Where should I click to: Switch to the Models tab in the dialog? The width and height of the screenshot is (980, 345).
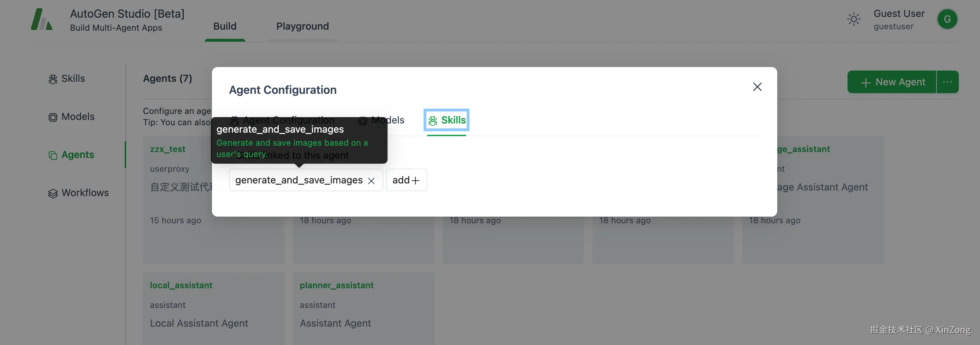pyautogui.click(x=382, y=120)
